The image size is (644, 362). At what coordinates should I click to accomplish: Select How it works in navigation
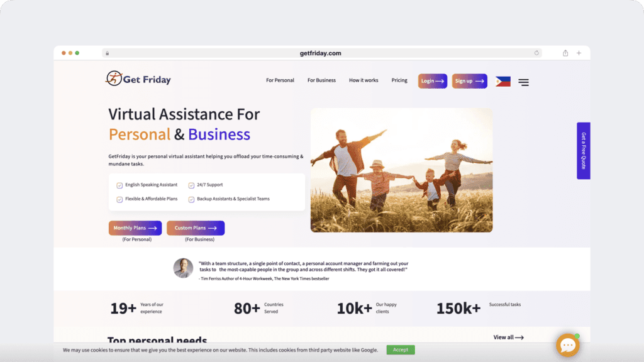[364, 80]
